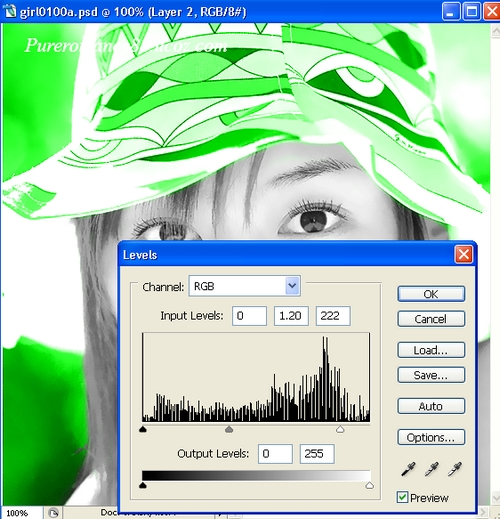The image size is (500, 519).
Task: Click the status bar document info icon
Action: (x=54, y=513)
